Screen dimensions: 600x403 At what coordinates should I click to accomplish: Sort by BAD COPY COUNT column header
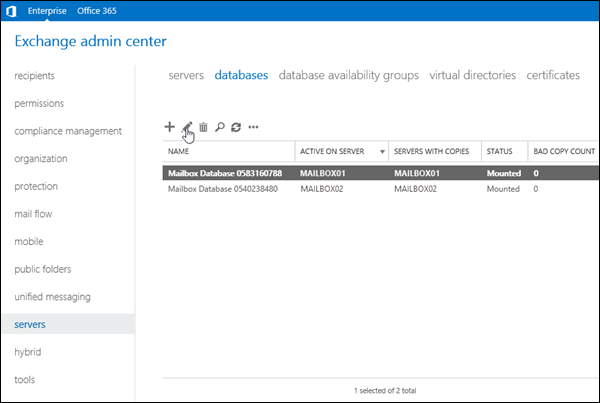click(564, 151)
